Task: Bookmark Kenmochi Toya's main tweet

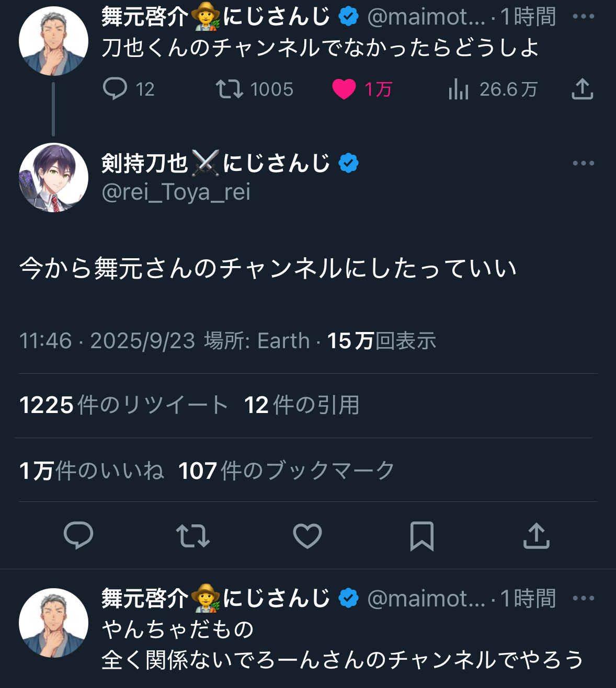Action: (421, 536)
